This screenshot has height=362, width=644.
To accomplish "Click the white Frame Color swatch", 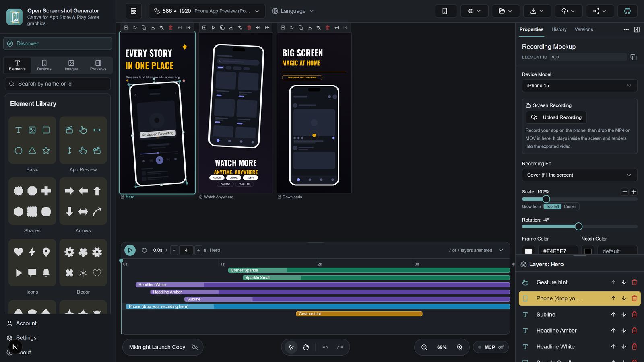I will (x=528, y=251).
